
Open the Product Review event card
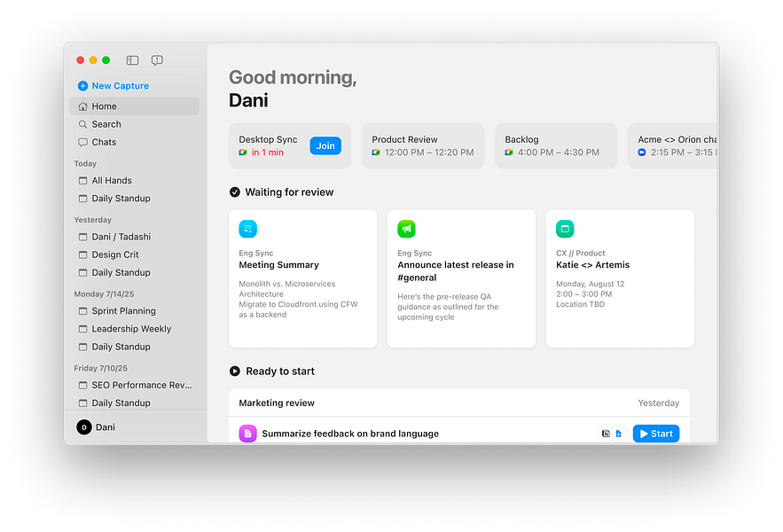click(x=423, y=146)
